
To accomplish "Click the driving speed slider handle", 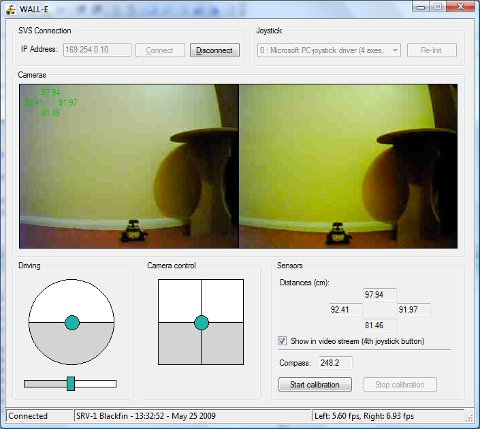I will pyautogui.click(x=71, y=383).
